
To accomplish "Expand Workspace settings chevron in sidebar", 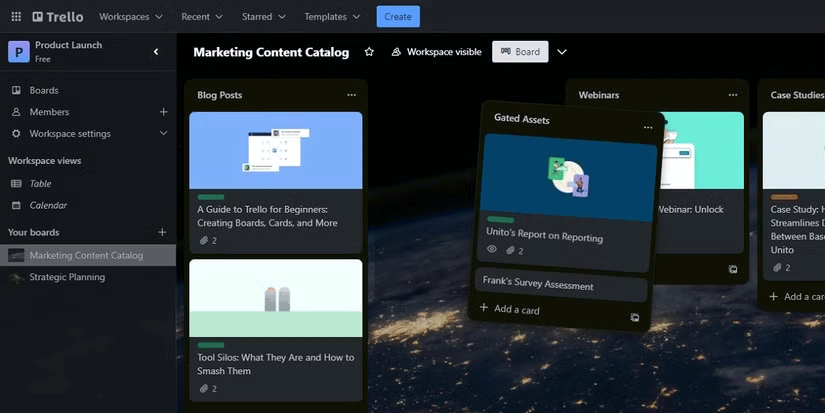I will point(163,134).
